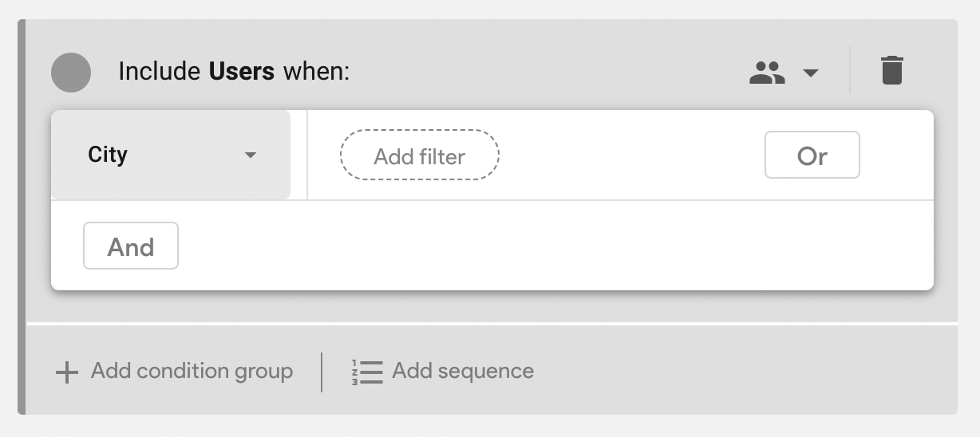Add an And condition
The height and width of the screenshot is (437, 980).
coord(131,246)
